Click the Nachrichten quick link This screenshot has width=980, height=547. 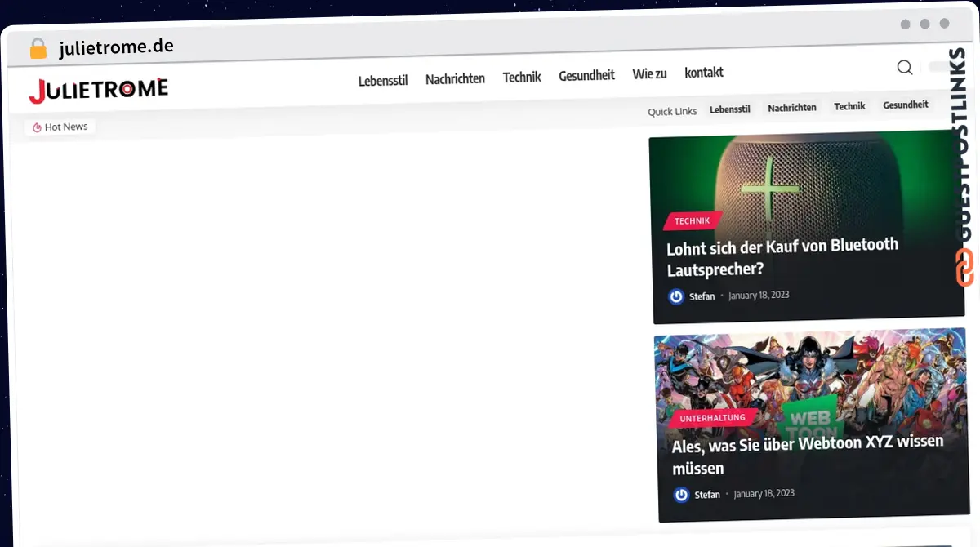pos(791,108)
